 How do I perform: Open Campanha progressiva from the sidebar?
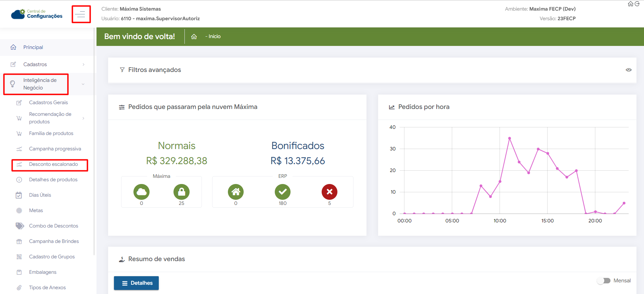[x=55, y=149]
